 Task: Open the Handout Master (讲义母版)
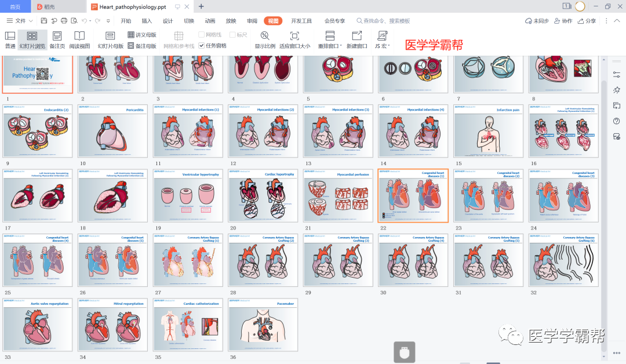[x=142, y=35]
